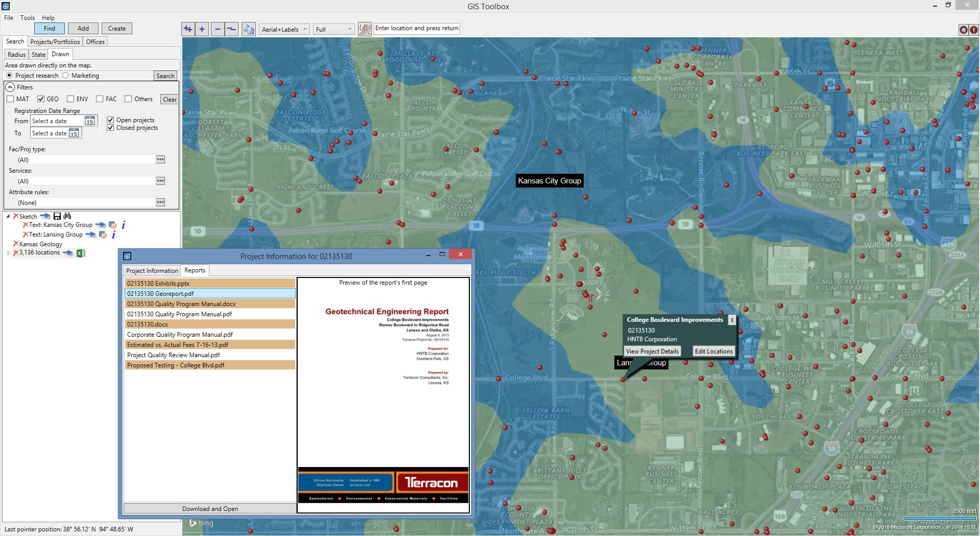Select 02135130 Georeport.pdf in report list
Viewport: 980px width, 536px height.
(x=210, y=294)
